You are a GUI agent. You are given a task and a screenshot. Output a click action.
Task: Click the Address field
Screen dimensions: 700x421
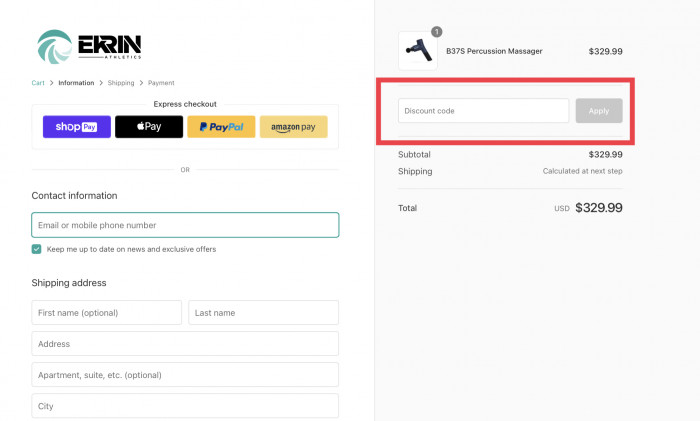point(185,344)
